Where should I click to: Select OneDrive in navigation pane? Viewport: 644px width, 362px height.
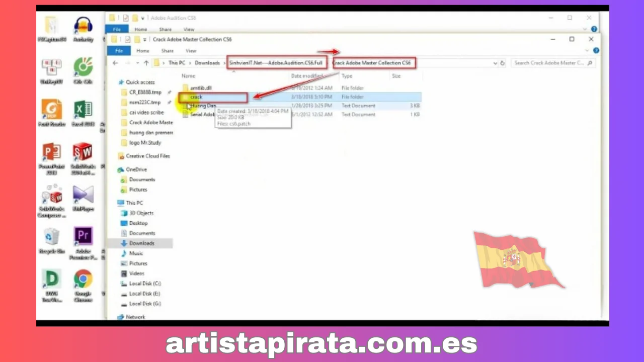pyautogui.click(x=136, y=169)
